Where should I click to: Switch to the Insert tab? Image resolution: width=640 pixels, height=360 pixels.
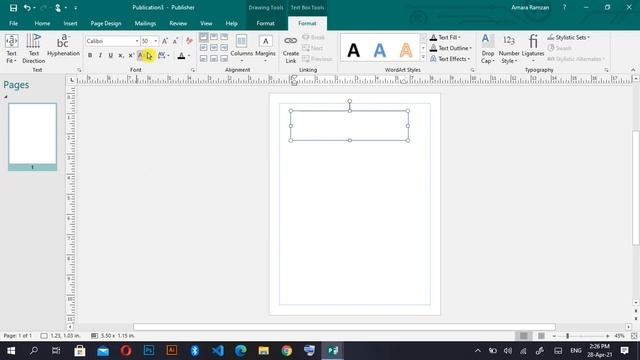click(x=70, y=23)
